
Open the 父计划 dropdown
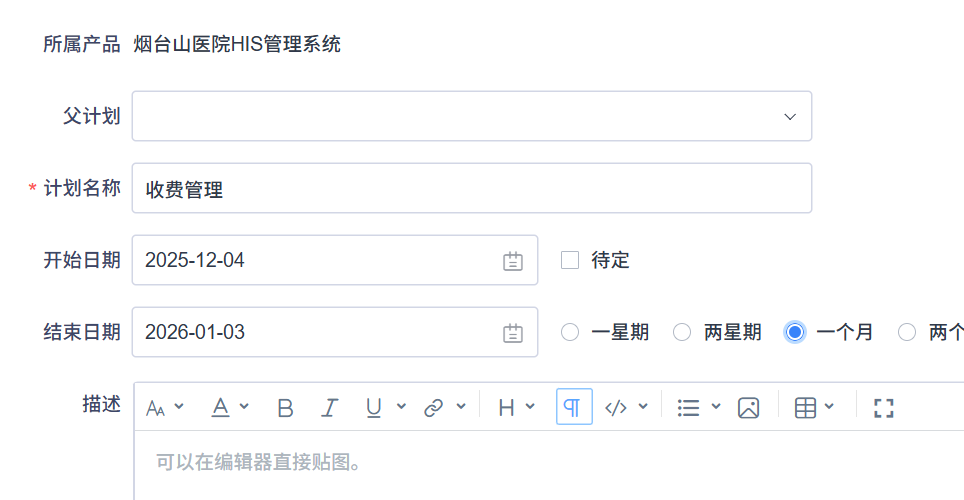point(472,116)
